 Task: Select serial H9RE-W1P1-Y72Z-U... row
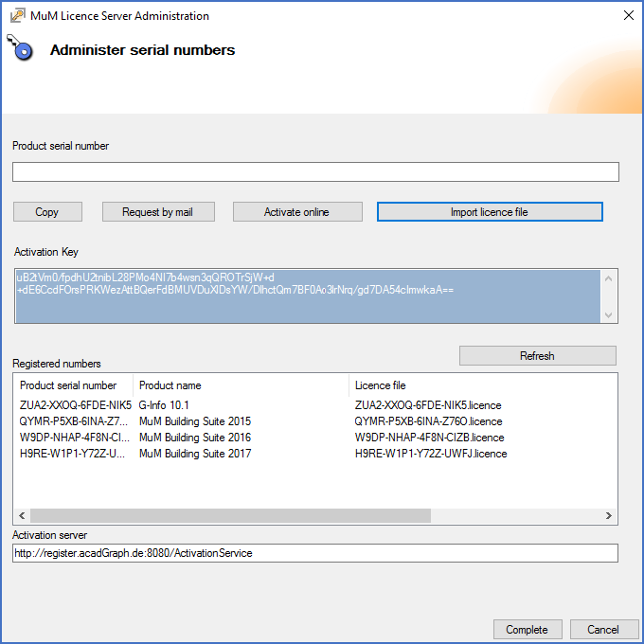click(73, 454)
